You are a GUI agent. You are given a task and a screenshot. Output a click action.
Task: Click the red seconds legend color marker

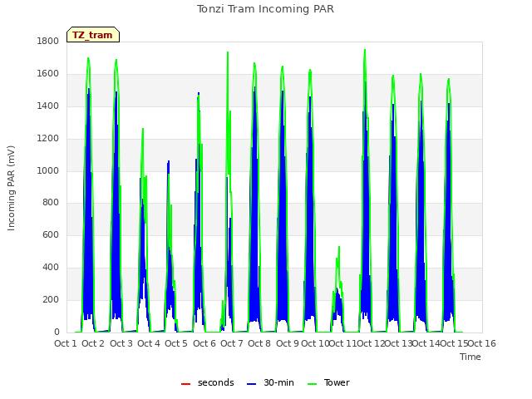tap(186, 384)
